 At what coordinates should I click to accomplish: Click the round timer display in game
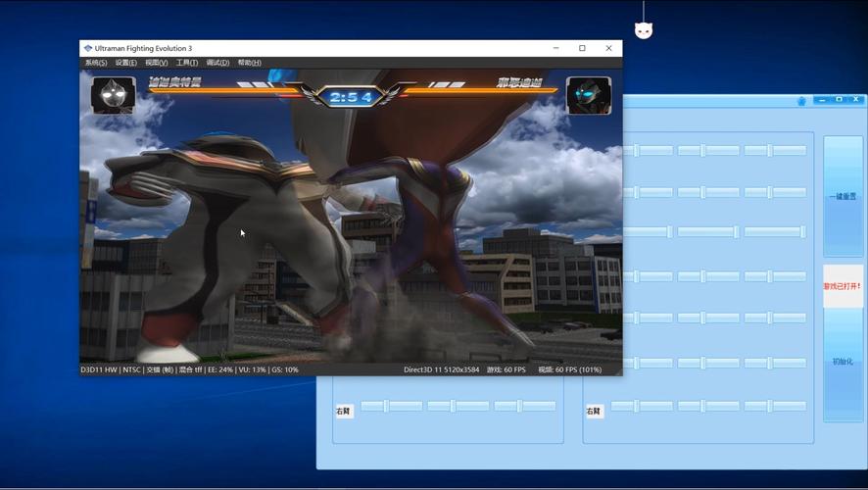point(351,97)
